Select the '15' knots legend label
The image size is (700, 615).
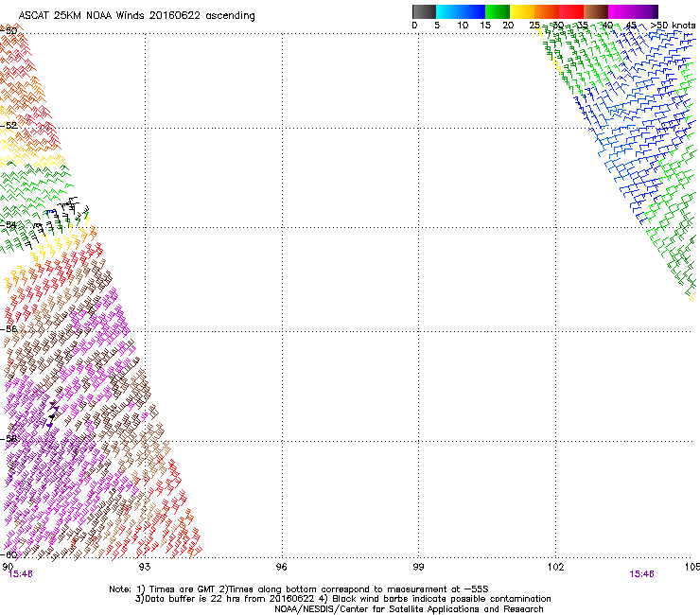485,26
